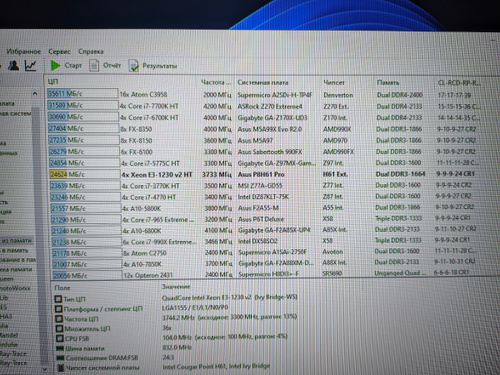Select the Чипсет системной платы icon

[x=61, y=368]
